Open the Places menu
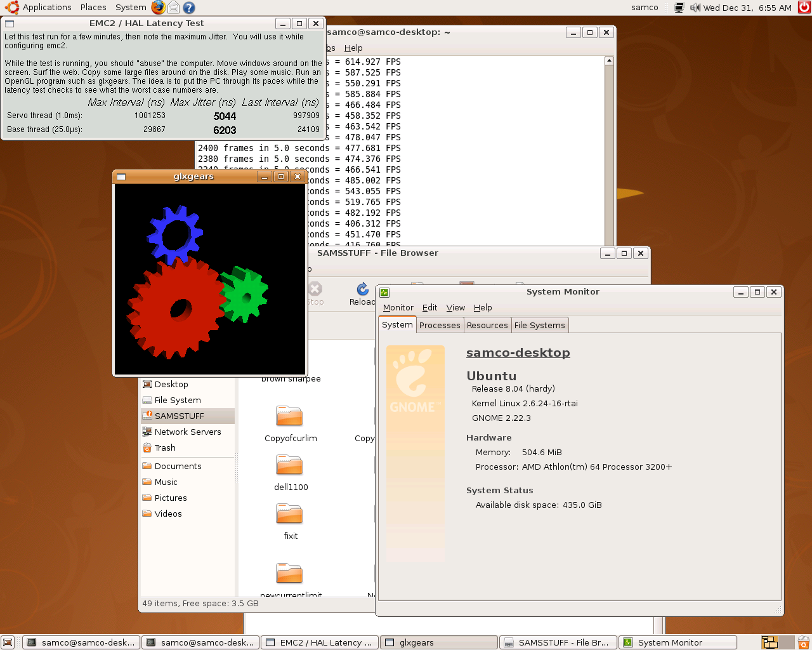The image size is (812, 650). pyautogui.click(x=93, y=8)
